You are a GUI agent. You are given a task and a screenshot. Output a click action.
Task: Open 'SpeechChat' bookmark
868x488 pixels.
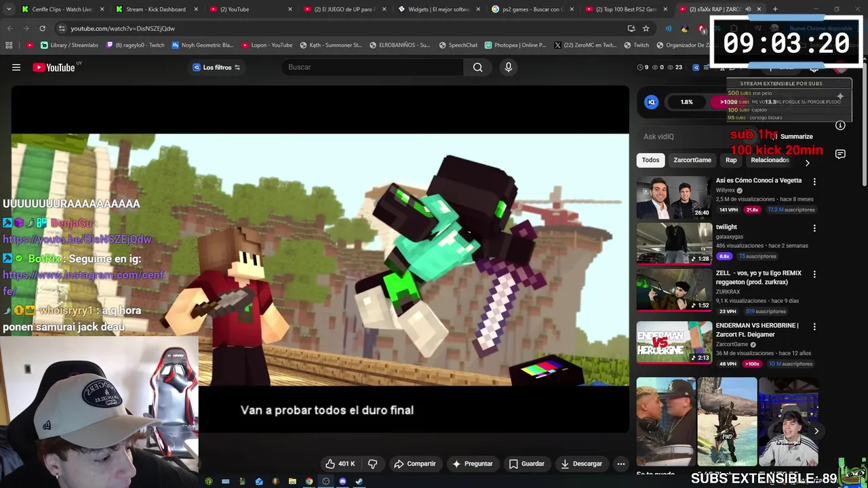(458, 45)
